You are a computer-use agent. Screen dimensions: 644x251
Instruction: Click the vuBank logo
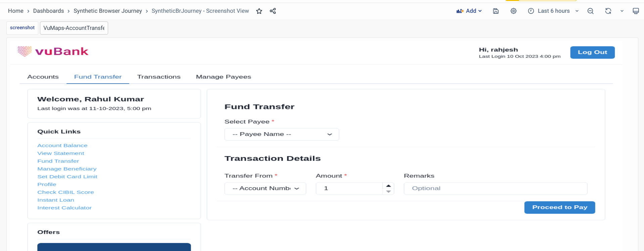(53, 51)
